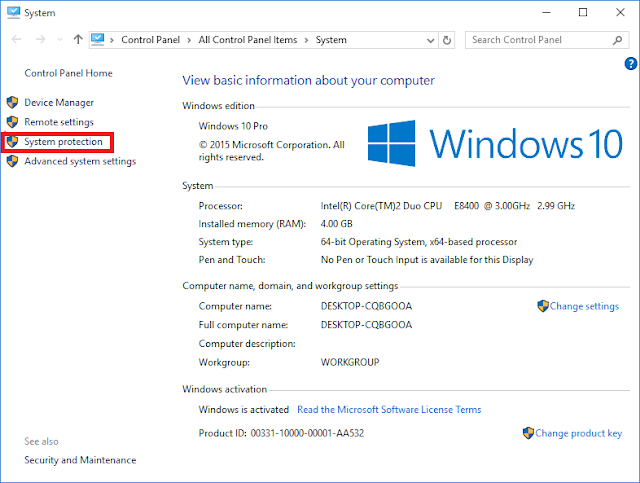The width and height of the screenshot is (640, 483).
Task: Click shield icon beside Remote settings
Action: (13, 122)
